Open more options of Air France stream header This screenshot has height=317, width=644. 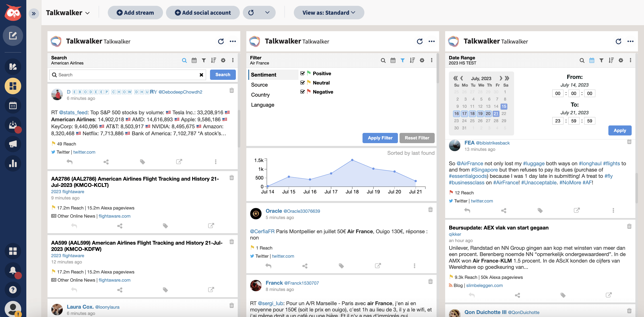431,41
